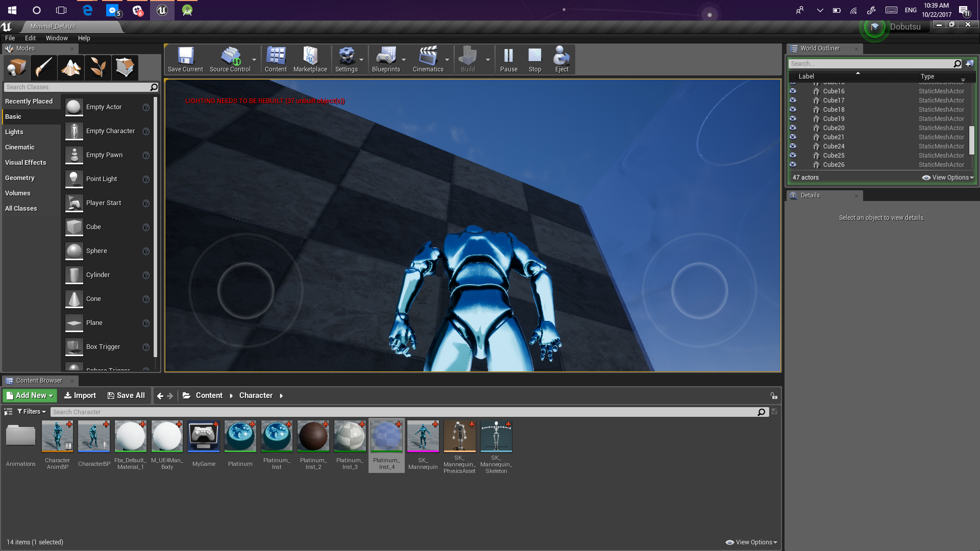The image size is (980, 551).
Task: Open the Marketplace from the toolbar
Action: tap(310, 59)
